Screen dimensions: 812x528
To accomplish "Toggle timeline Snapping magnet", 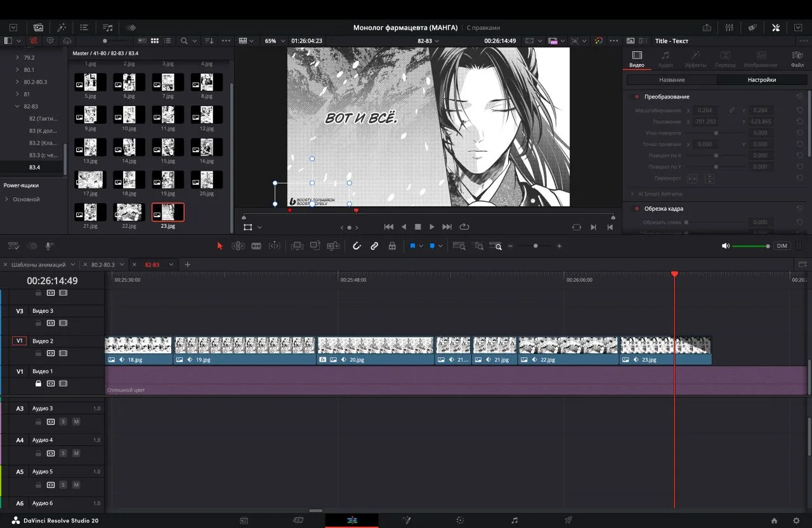I will [x=357, y=246].
